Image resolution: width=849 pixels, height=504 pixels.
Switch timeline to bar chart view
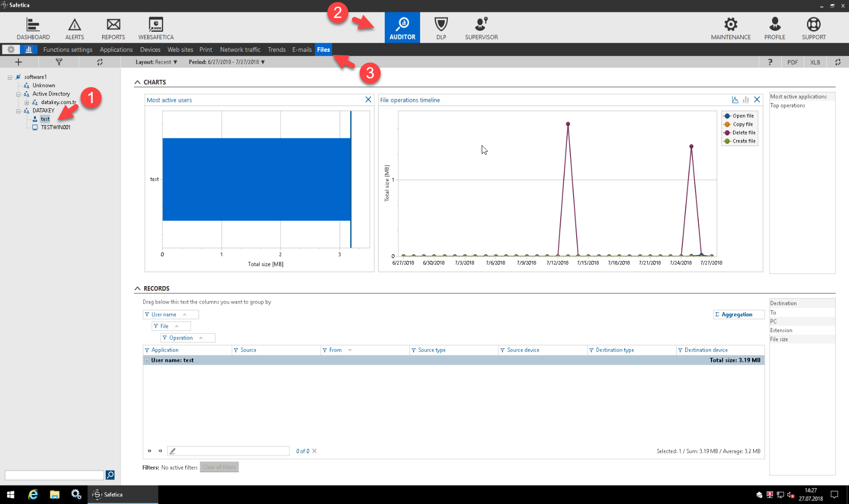coord(746,99)
